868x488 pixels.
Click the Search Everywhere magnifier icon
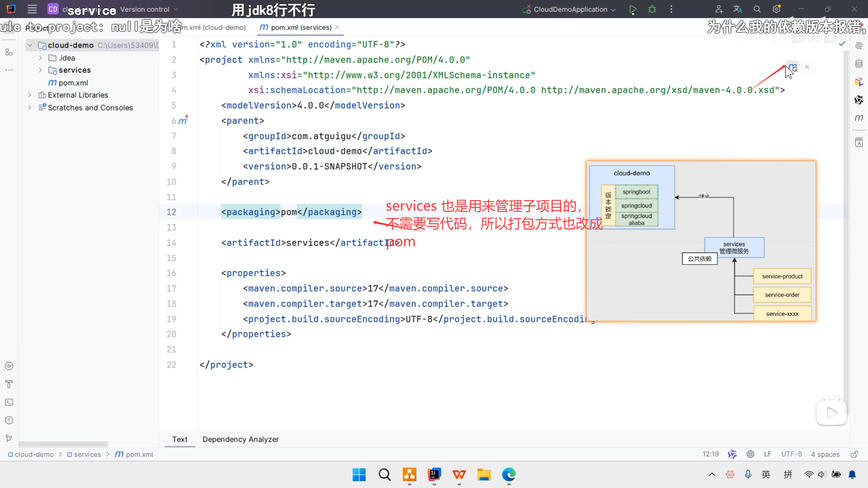pyautogui.click(x=757, y=9)
